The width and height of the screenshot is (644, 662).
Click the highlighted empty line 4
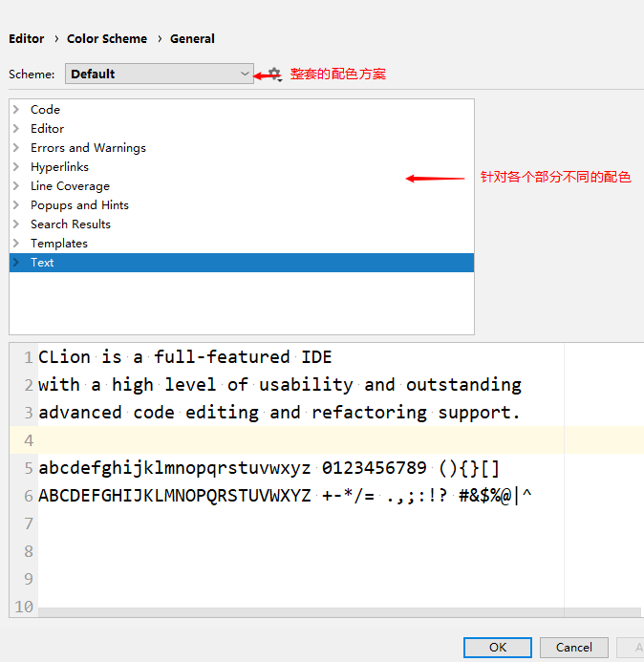pos(287,440)
